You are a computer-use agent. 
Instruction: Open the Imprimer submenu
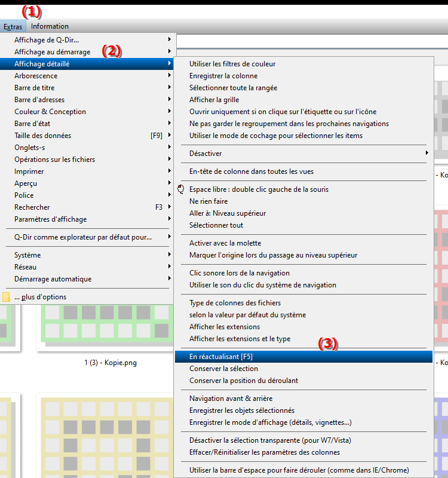click(88, 171)
